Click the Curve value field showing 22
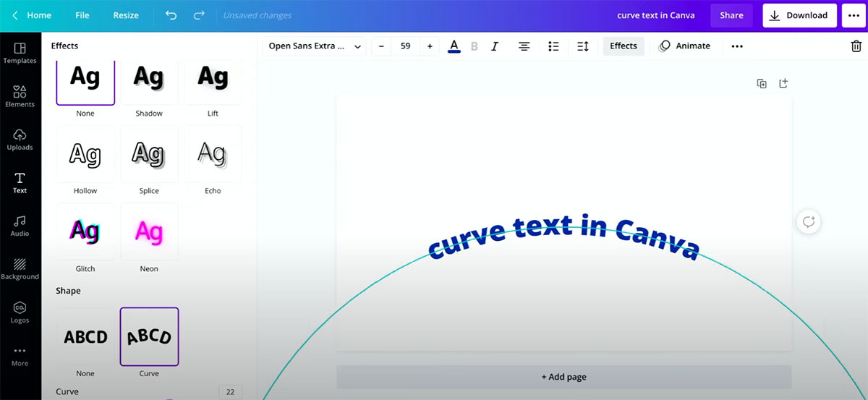 (230, 392)
